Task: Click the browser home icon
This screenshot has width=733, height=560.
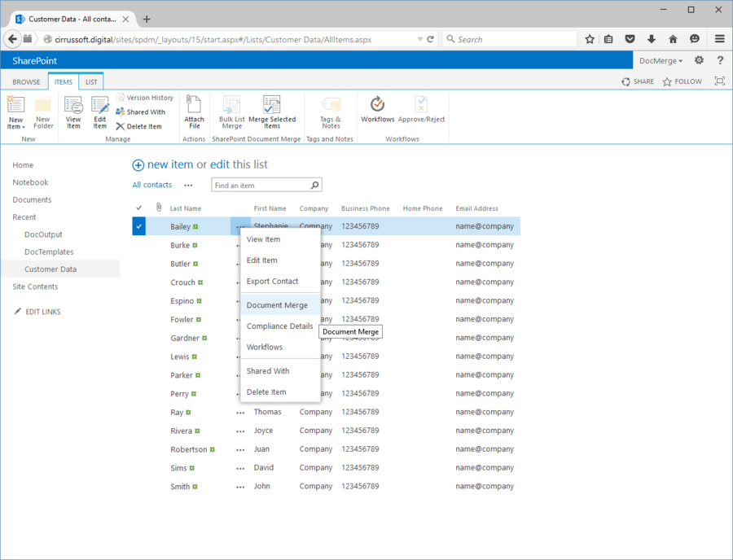Action: pyautogui.click(x=674, y=39)
